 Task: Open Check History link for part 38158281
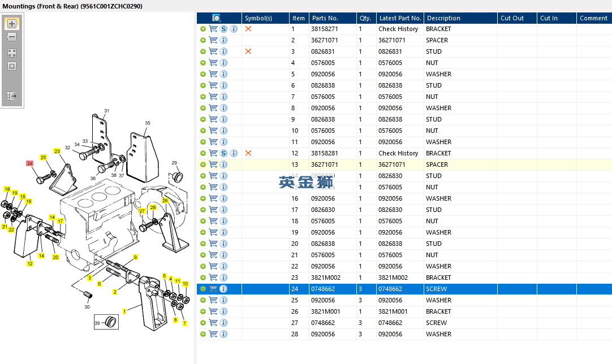[398, 153]
